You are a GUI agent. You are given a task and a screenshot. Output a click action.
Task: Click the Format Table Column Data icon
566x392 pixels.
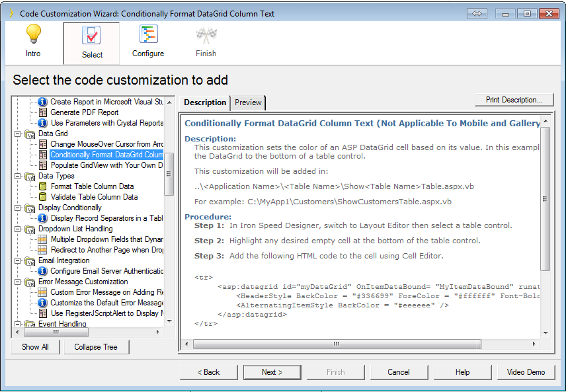click(43, 186)
